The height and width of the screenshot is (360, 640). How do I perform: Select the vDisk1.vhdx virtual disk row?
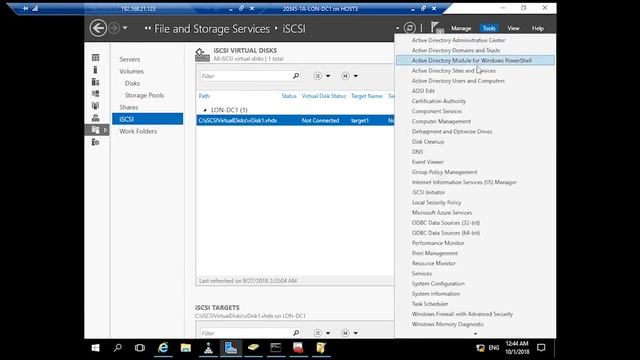295,120
